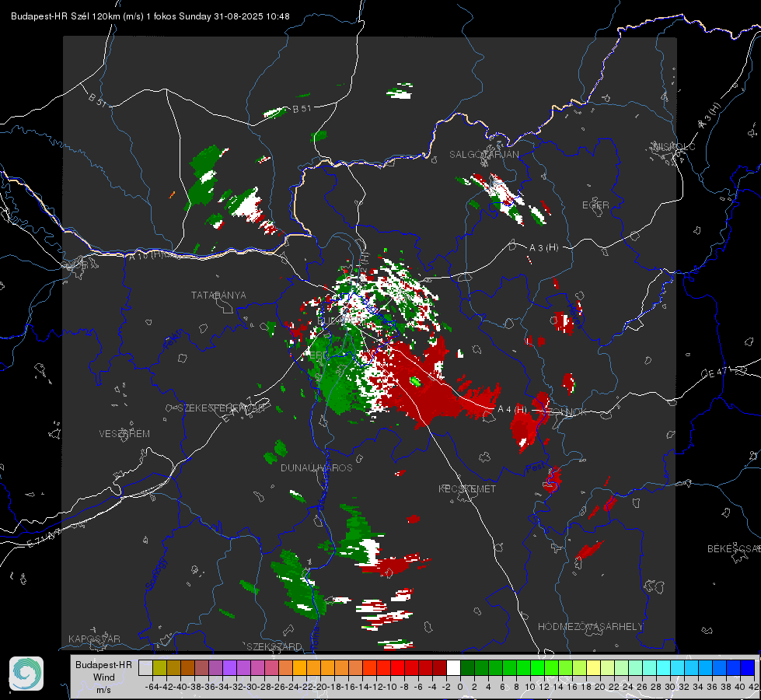This screenshot has height=700, width=761.
Task: Click the VESZPRÉM city label
Action: point(124,433)
